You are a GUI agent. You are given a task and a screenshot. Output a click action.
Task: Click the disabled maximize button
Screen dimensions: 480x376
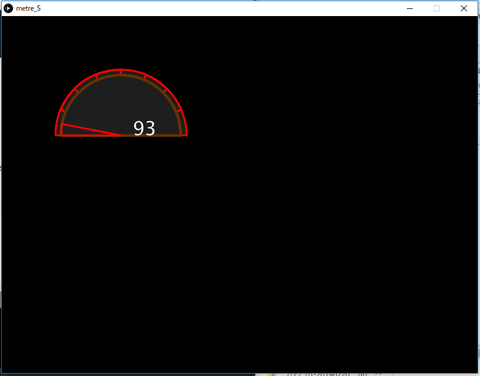(x=436, y=8)
